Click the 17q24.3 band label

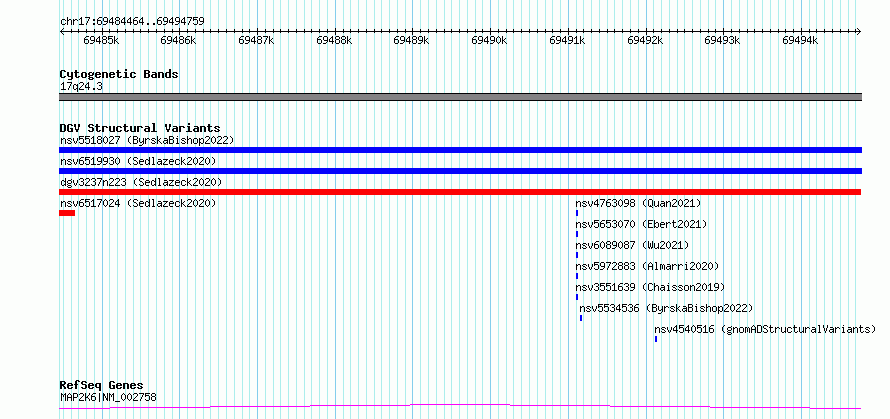pos(81,87)
